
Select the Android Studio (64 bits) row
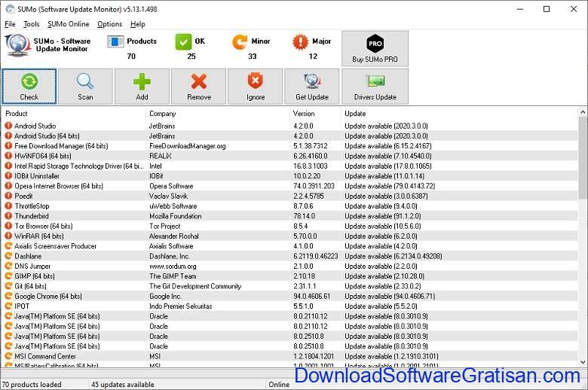click(290, 136)
